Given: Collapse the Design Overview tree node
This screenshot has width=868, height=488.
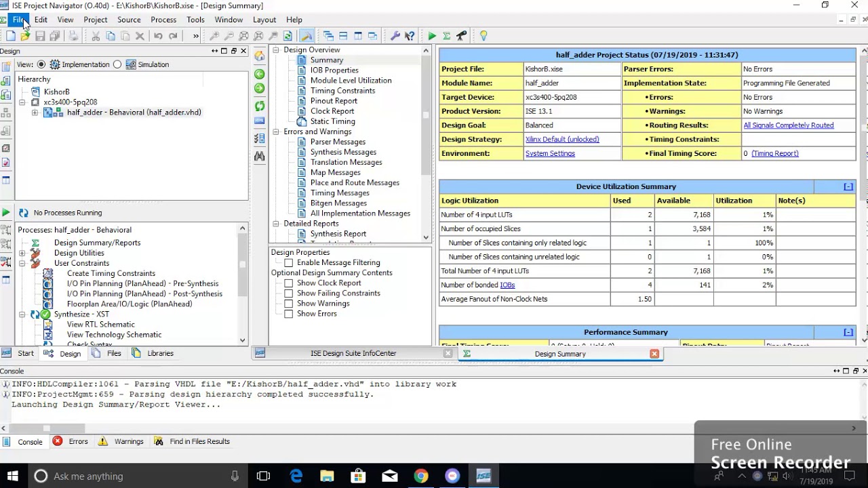Looking at the screenshot, I should [x=276, y=50].
